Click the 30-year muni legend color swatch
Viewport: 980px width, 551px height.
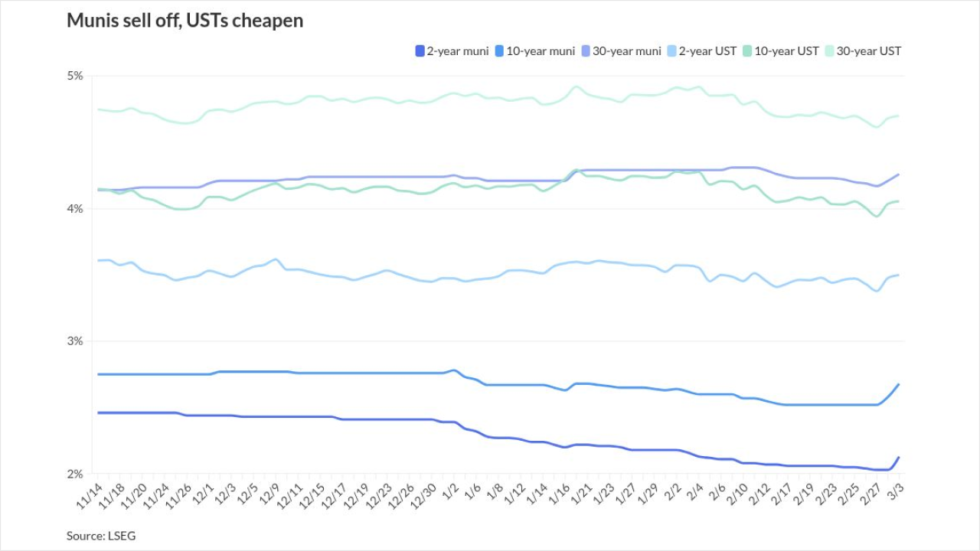(586, 51)
